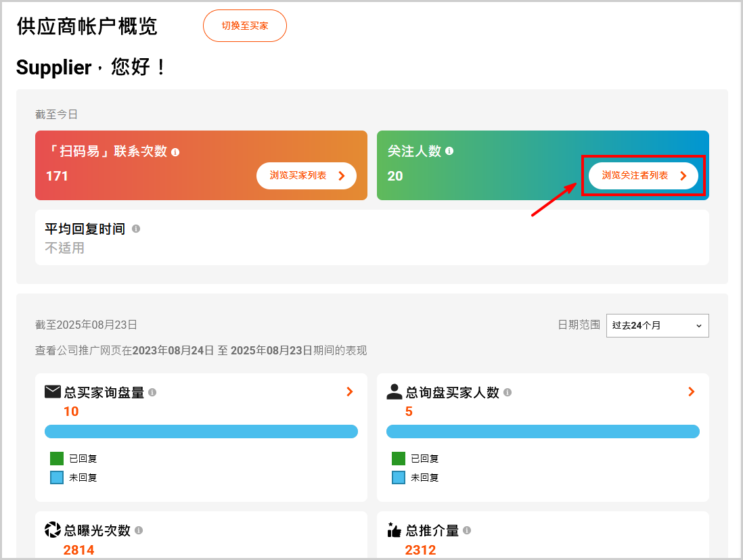Click blue 未回复 swatch in 总买家询盘量 card

57,477
